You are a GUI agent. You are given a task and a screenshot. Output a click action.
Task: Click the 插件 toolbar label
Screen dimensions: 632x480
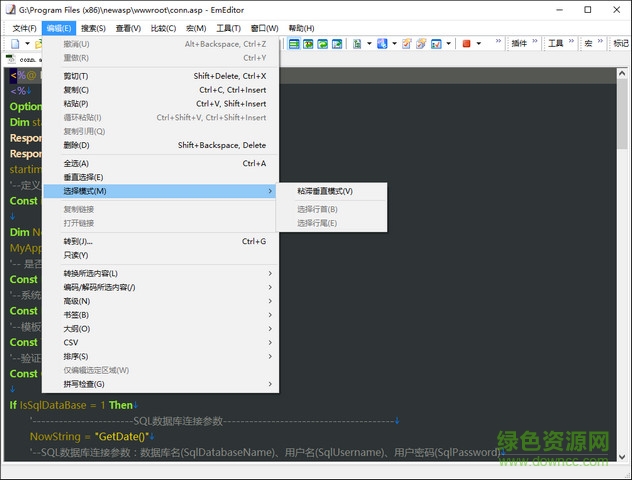coord(519,44)
